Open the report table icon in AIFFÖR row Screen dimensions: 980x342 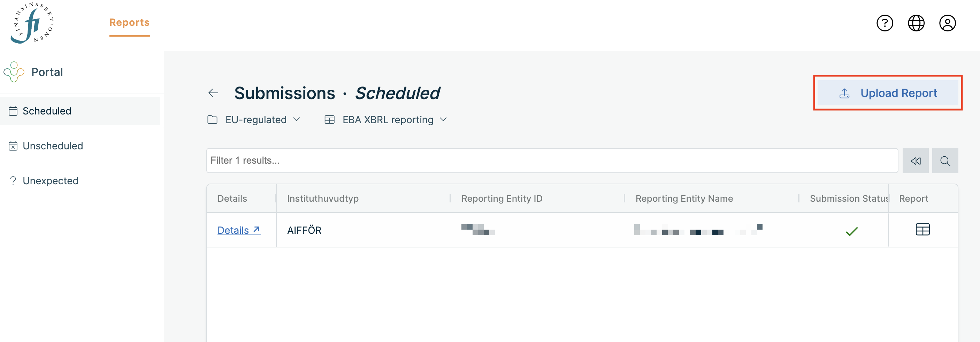[922, 230]
